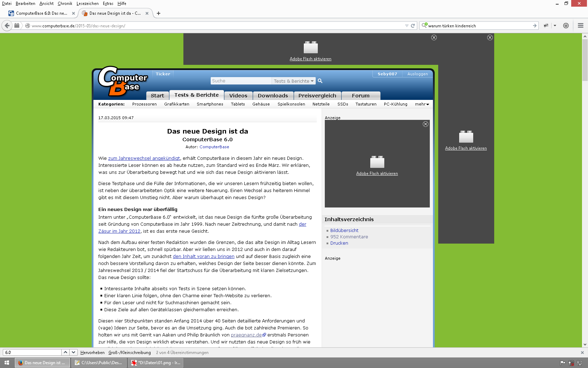Switch to the Forum tab

click(x=361, y=96)
